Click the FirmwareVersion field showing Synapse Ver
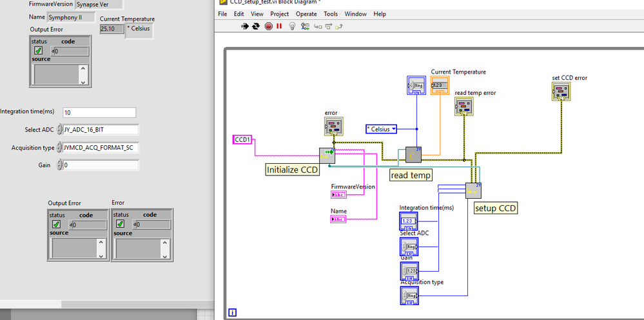 [99, 5]
